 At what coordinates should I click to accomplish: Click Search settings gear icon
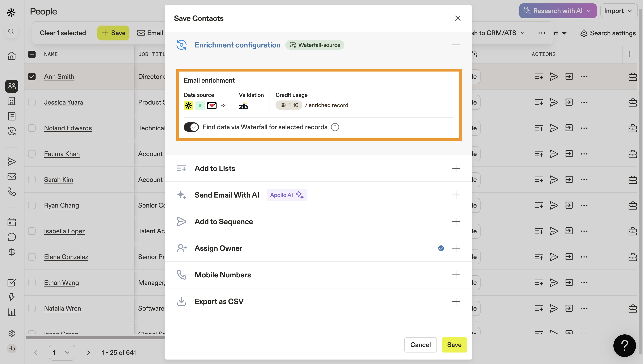coord(584,33)
